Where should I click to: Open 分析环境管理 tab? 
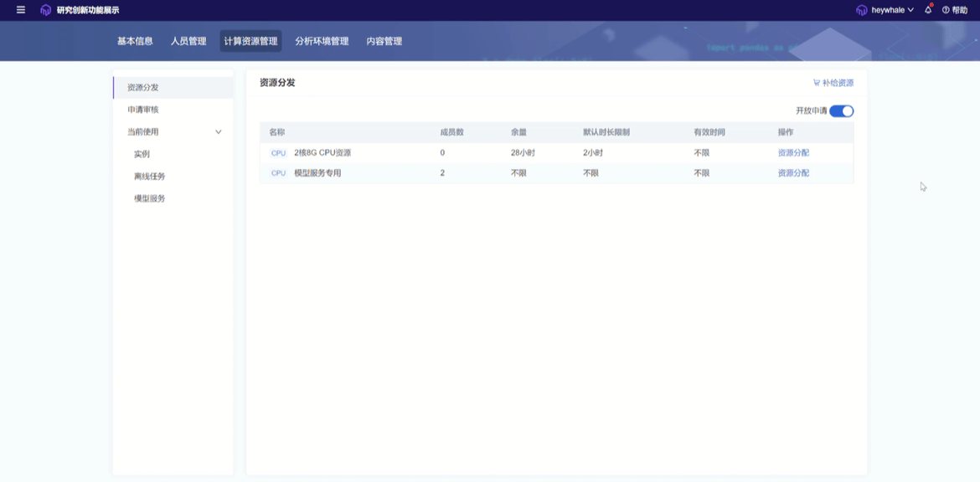click(322, 41)
